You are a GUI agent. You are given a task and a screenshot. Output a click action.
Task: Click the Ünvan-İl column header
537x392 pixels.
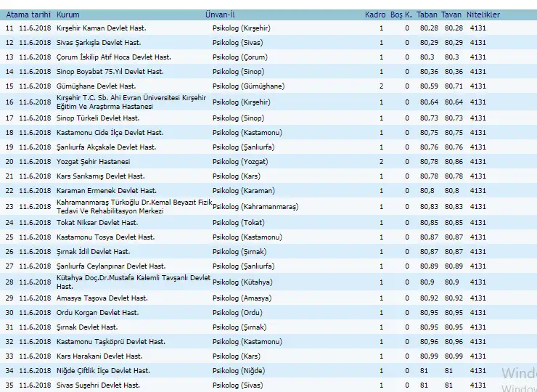(x=220, y=15)
